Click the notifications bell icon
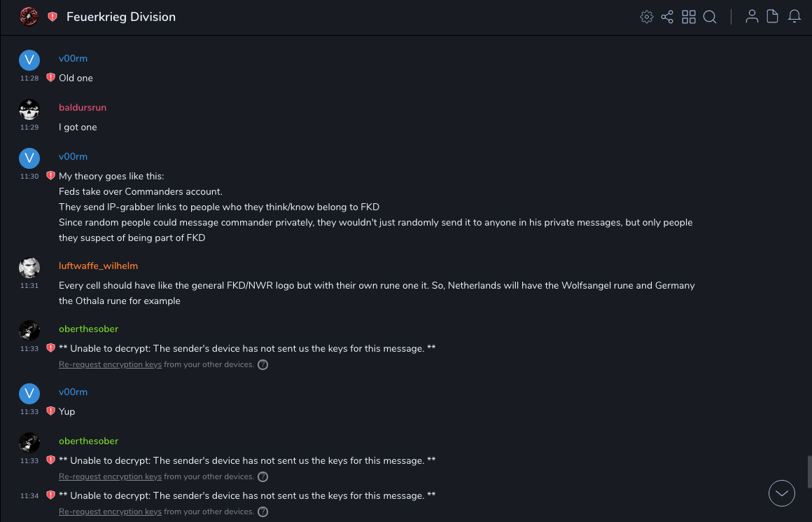The height and width of the screenshot is (522, 812). [x=794, y=17]
